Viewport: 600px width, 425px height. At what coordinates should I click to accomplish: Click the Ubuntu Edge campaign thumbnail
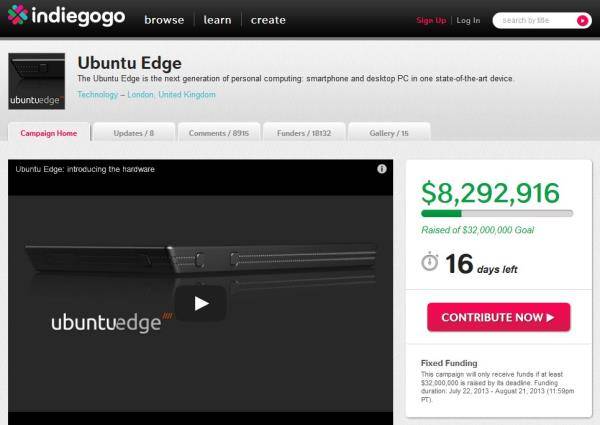click(x=37, y=81)
